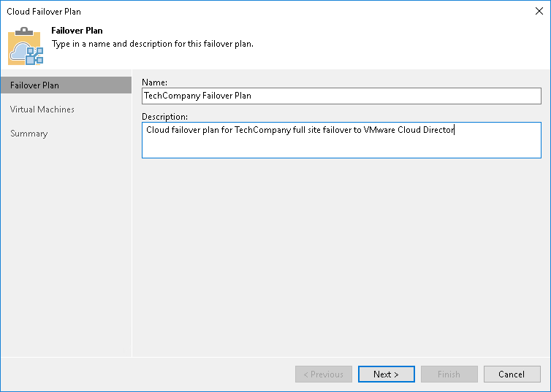Screen dimensions: 551x392
Task: Click the greyed-out Previous button
Action: 323,374
